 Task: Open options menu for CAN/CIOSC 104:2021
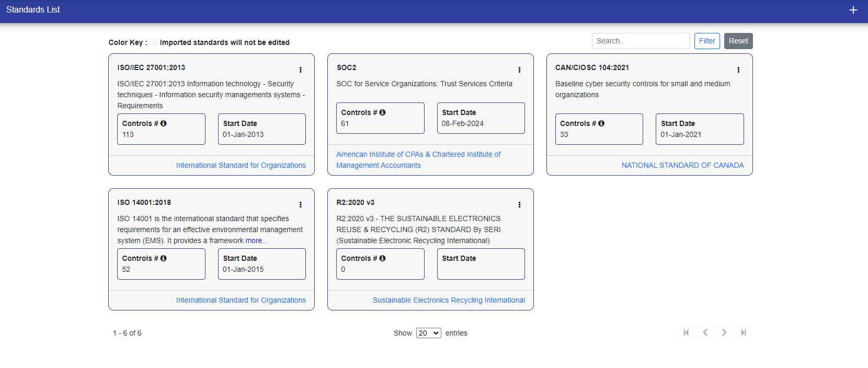tap(738, 70)
